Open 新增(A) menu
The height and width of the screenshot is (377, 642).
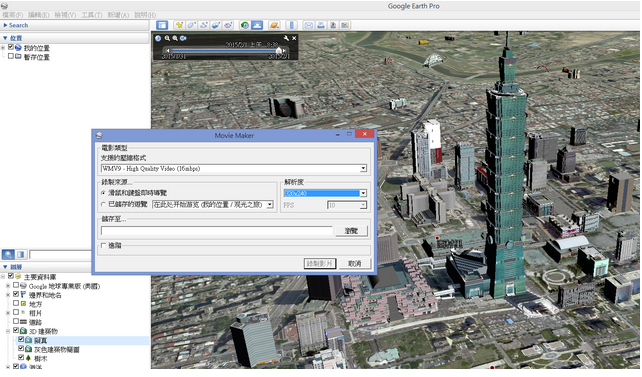(118, 15)
